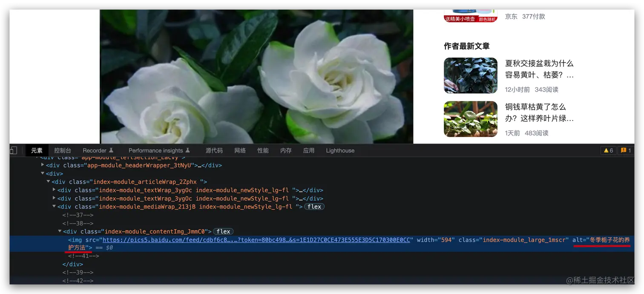
Task: Click the 铜钱草 potted plant thumbnail
Action: click(471, 119)
